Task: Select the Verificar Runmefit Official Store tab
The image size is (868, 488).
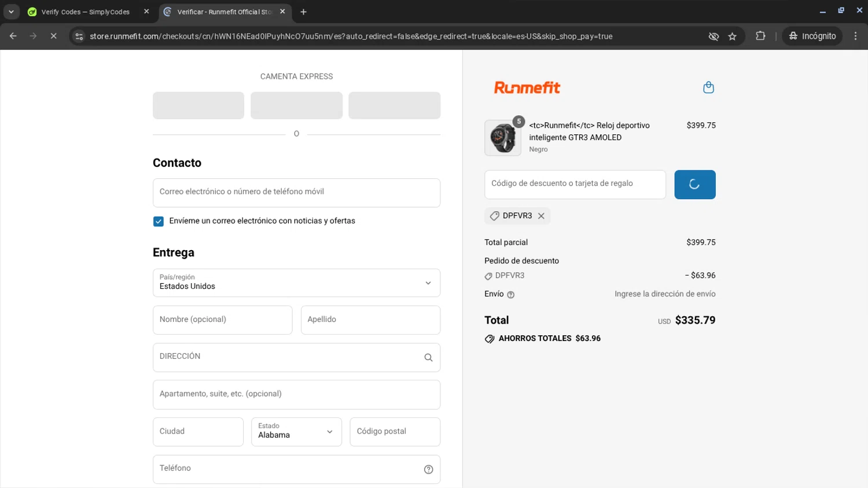Action: tap(225, 12)
